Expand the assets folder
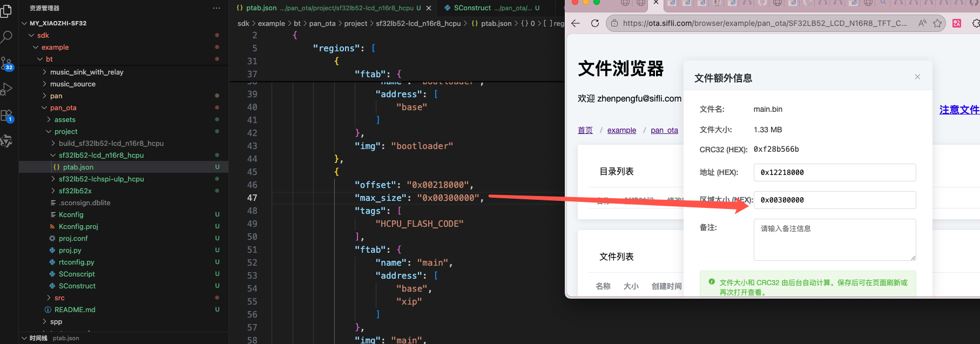The height and width of the screenshot is (344, 980). [x=65, y=119]
